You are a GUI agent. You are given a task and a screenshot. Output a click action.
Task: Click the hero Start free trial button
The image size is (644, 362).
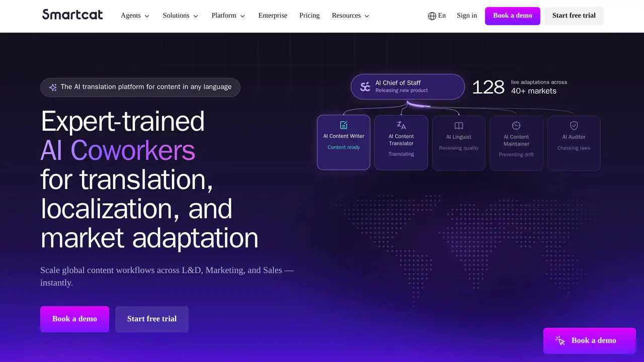pyautogui.click(x=152, y=319)
